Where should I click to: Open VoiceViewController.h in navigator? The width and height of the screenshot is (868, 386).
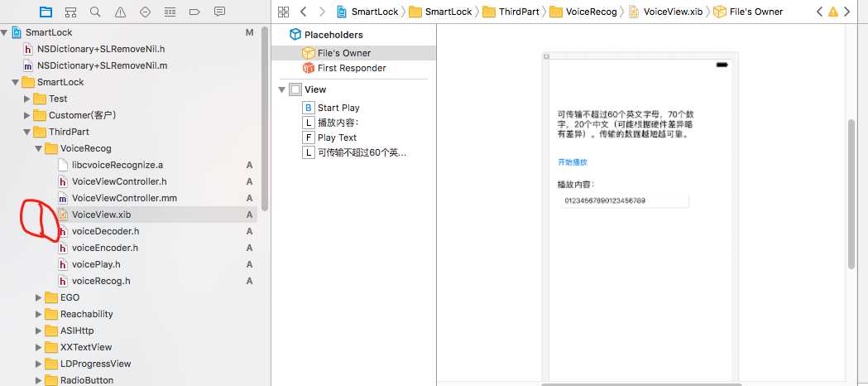coord(119,181)
